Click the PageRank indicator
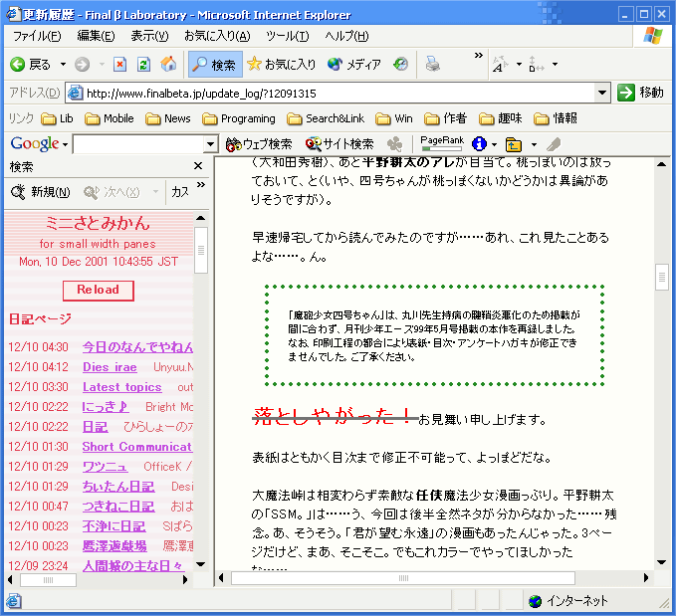The image size is (676, 616). click(442, 143)
